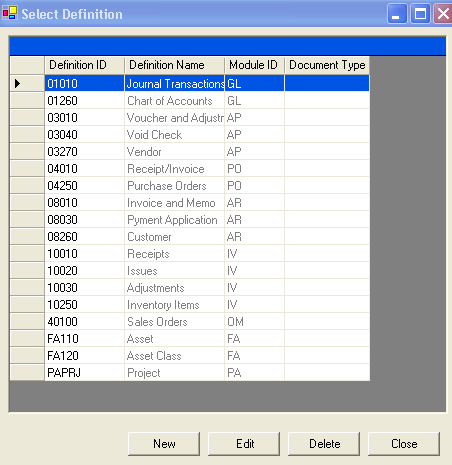The height and width of the screenshot is (465, 452).
Task: Click the Delete button
Action: [x=324, y=444]
